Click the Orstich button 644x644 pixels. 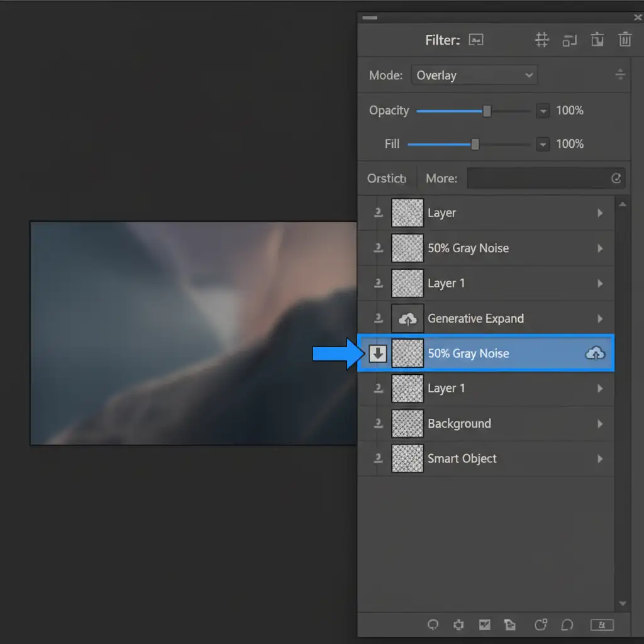(387, 179)
